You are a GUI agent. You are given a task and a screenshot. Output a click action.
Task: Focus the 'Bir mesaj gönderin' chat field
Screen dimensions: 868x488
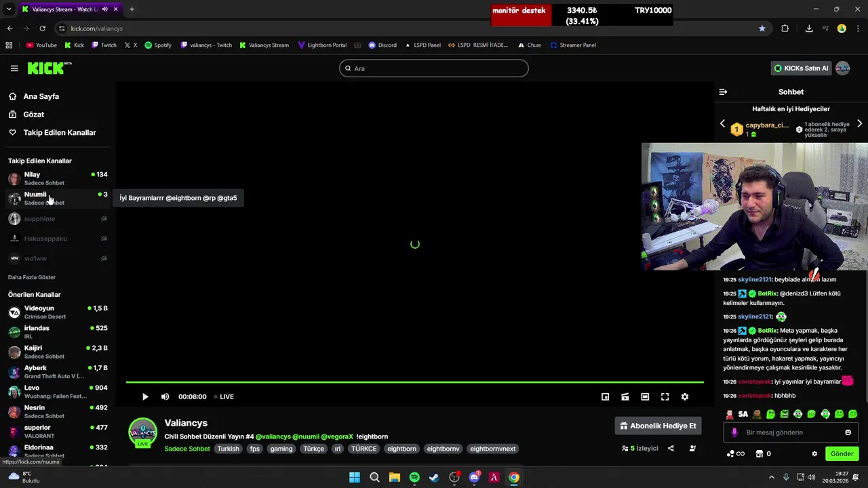[x=791, y=432]
